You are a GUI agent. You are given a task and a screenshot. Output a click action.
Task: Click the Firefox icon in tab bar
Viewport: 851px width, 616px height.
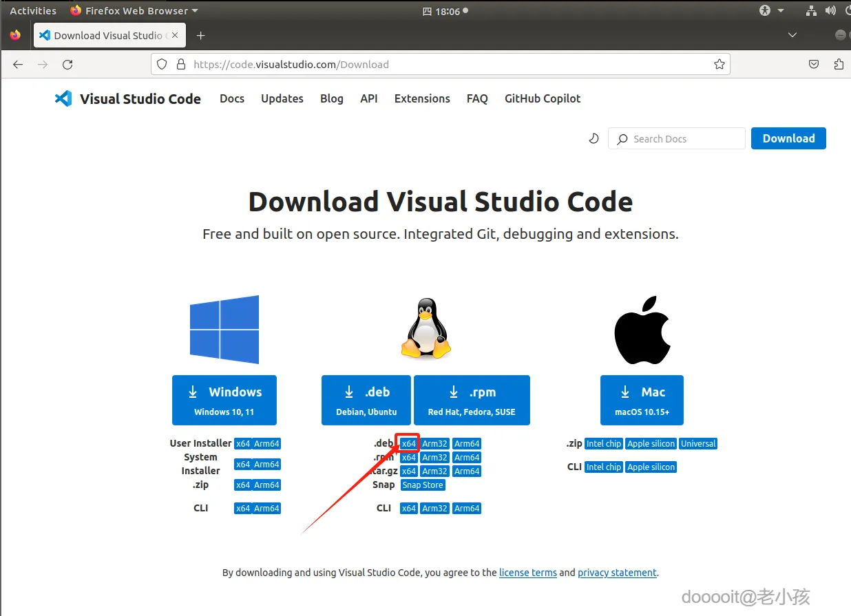pyautogui.click(x=15, y=35)
